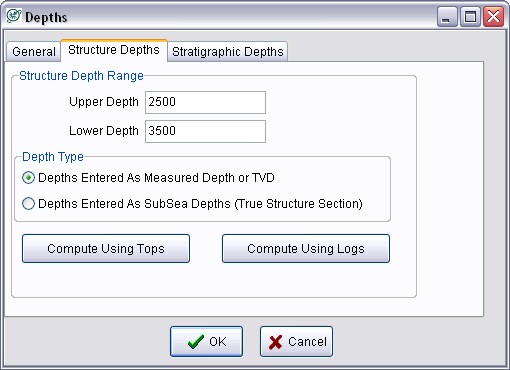This screenshot has width=510, height=370.
Task: Focus the Upper Depth field showing 2500
Action: 205,102
